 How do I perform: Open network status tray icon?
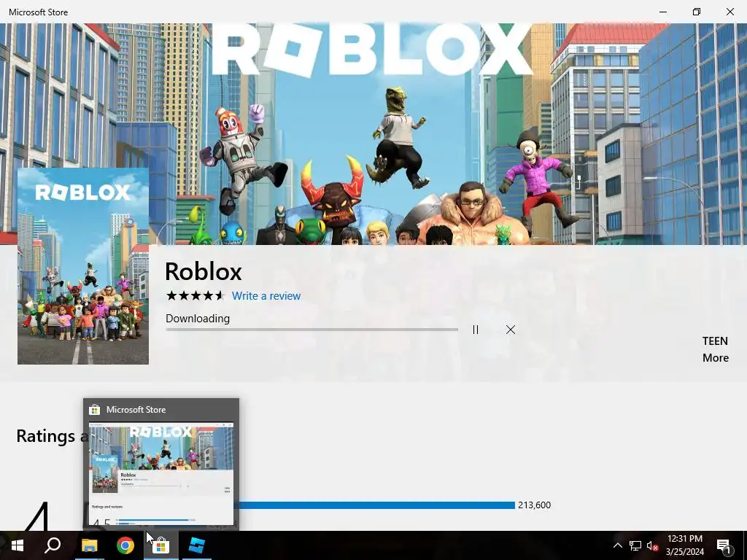(635, 545)
